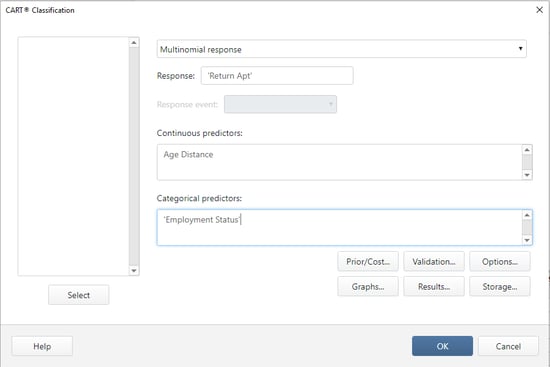Click variable list scrollbar up arrow
This screenshot has width=550, height=367.
134,43
